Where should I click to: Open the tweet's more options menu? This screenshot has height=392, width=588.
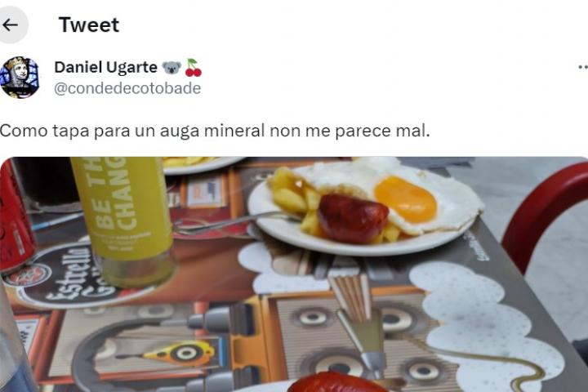[583, 68]
